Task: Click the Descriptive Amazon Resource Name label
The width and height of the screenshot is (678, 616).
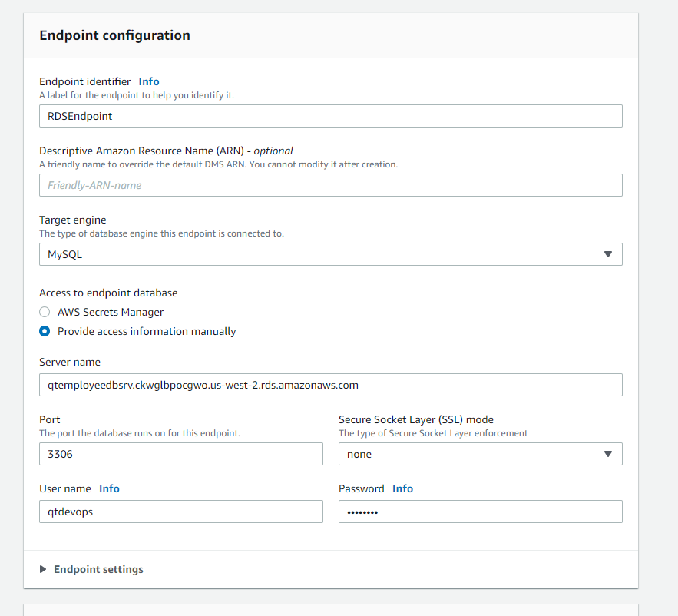Action: pos(166,151)
